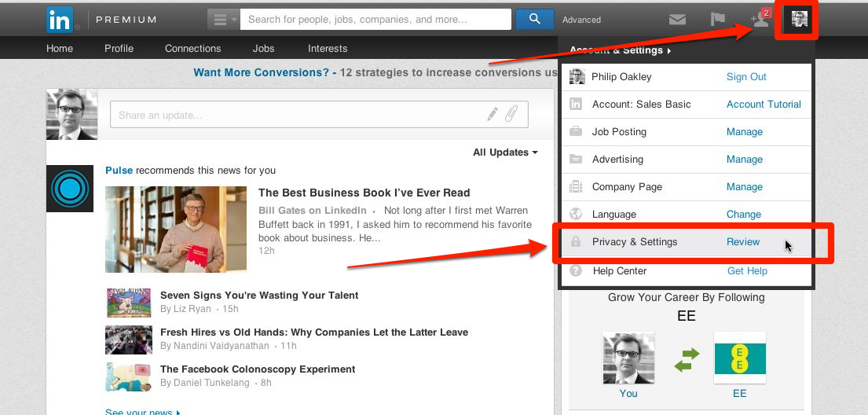Open The Best Business Book I've Ever Read
Screen dimensions: 868x415
point(364,193)
